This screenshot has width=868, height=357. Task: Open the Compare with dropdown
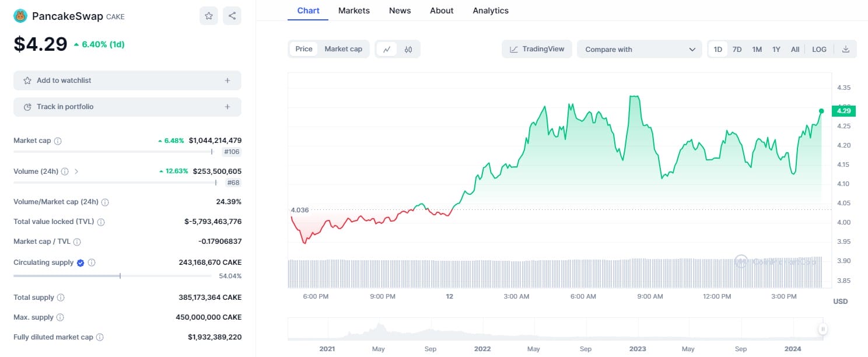639,50
